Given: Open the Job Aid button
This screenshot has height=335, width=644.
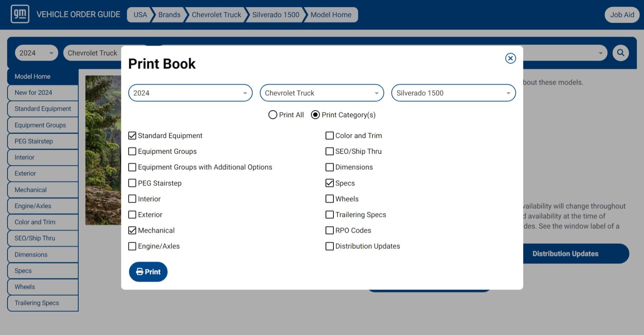Looking at the screenshot, I should (x=622, y=15).
